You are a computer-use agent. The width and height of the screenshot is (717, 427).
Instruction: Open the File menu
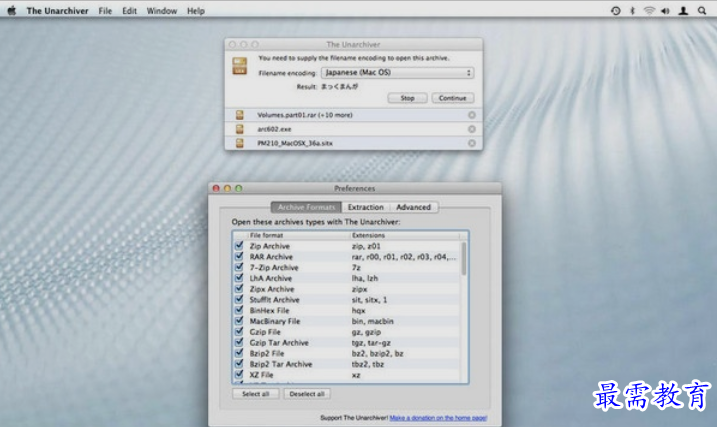click(x=105, y=11)
